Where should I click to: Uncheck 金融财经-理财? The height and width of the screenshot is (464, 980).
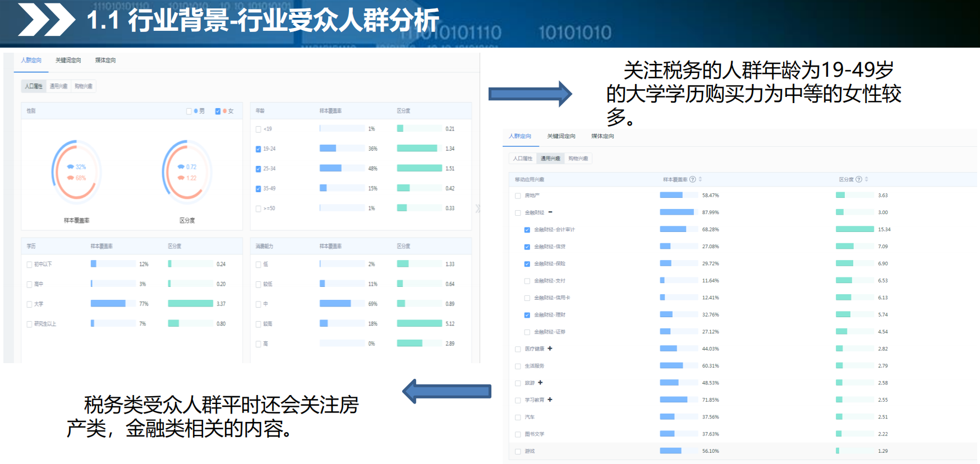(527, 315)
